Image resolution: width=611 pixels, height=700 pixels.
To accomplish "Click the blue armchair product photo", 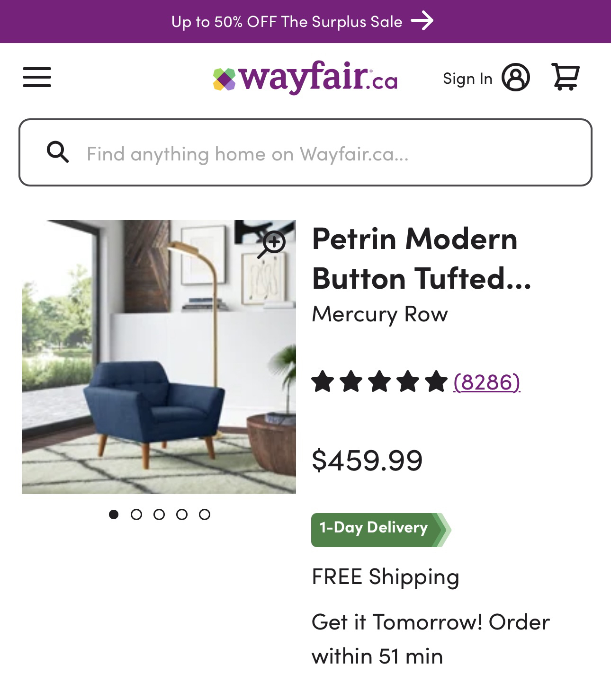I will [159, 357].
